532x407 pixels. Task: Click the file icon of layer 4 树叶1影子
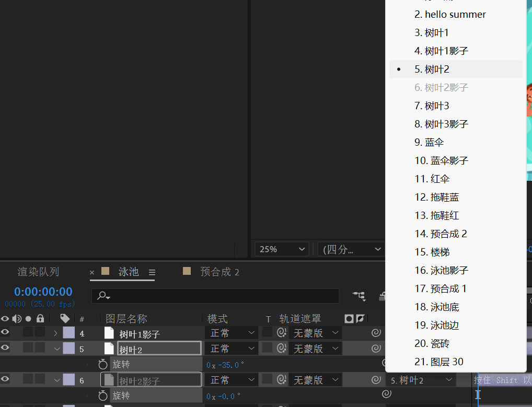[109, 333]
